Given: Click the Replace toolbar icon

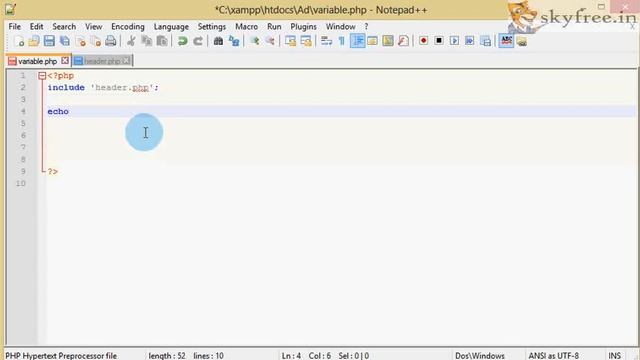Looking at the screenshot, I should tap(234, 41).
